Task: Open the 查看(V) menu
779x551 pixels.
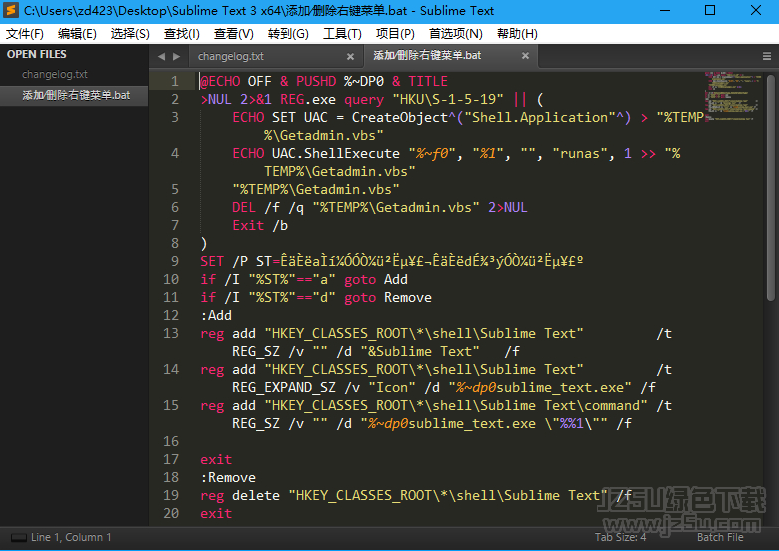Action: 234,34
